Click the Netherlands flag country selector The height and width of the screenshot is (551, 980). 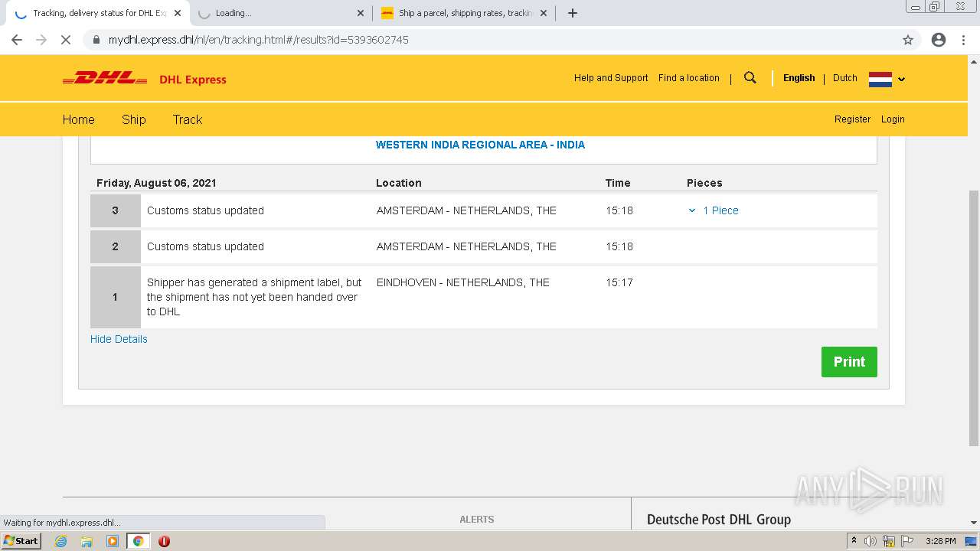tap(880, 79)
